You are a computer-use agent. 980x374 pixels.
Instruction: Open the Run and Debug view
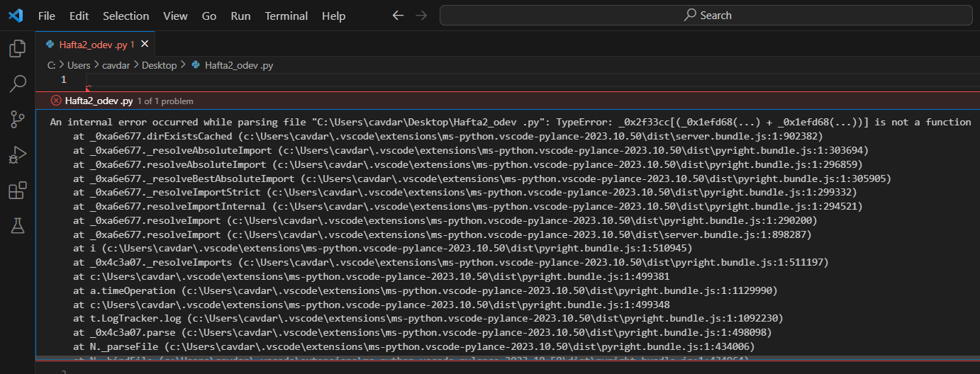point(17,155)
